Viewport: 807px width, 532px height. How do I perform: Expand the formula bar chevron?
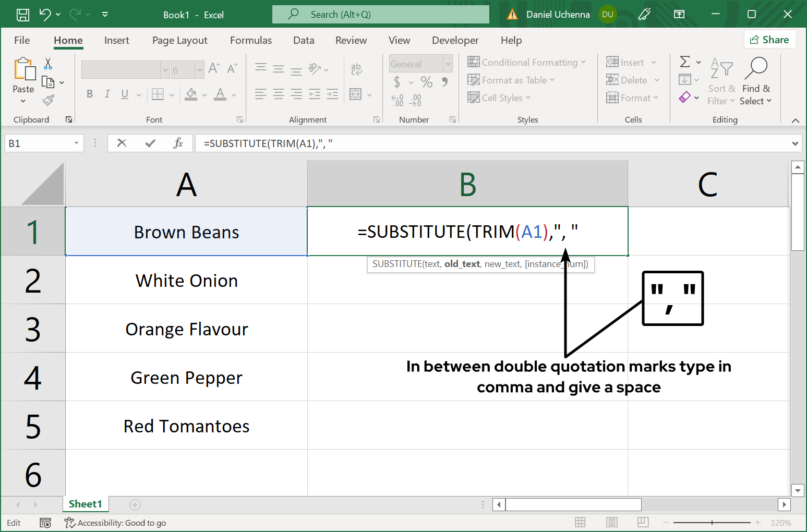(795, 143)
